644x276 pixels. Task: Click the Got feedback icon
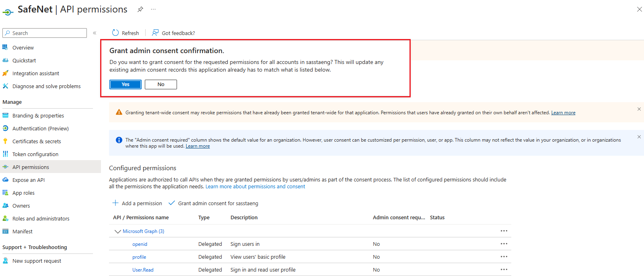click(155, 33)
